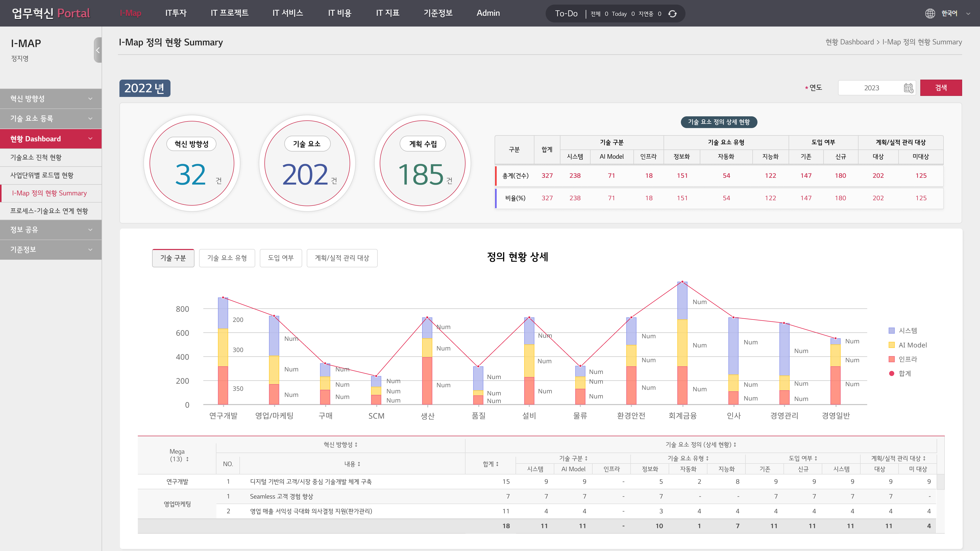
Task: Sort the 기술 구분 column group
Action: pos(586,458)
